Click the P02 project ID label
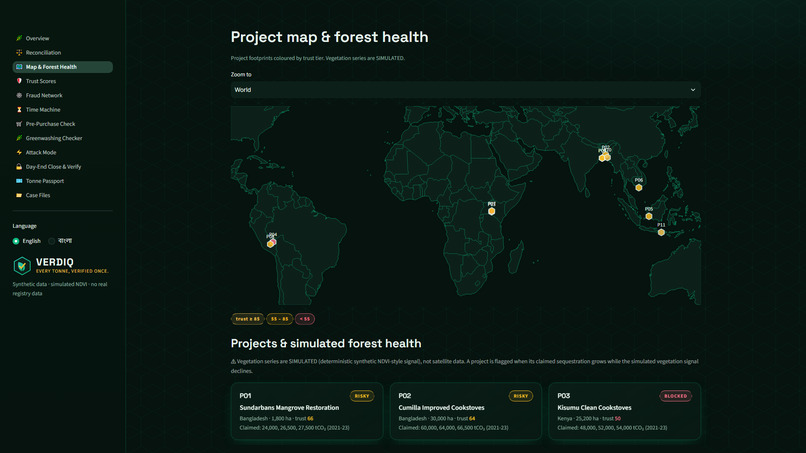This screenshot has width=806, height=453. pos(405,396)
